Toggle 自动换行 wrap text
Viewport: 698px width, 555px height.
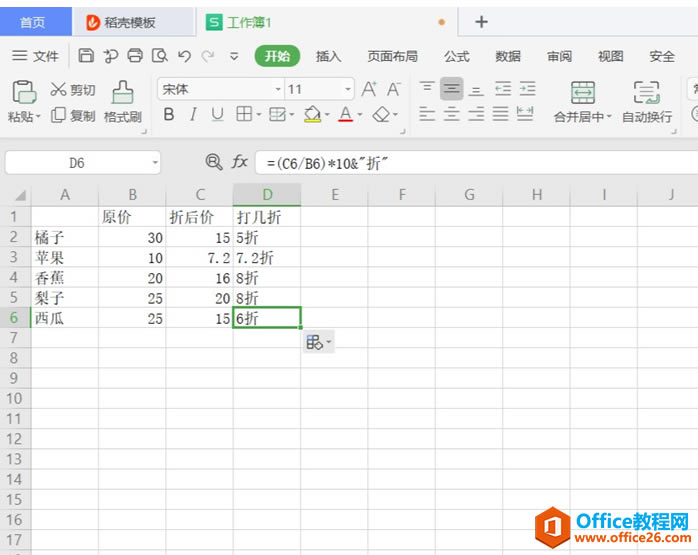click(x=647, y=102)
